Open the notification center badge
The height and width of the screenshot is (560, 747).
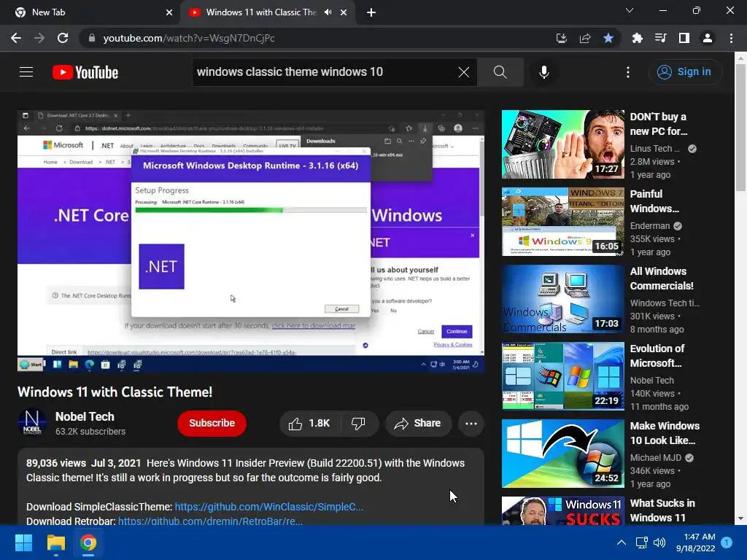pos(727,542)
